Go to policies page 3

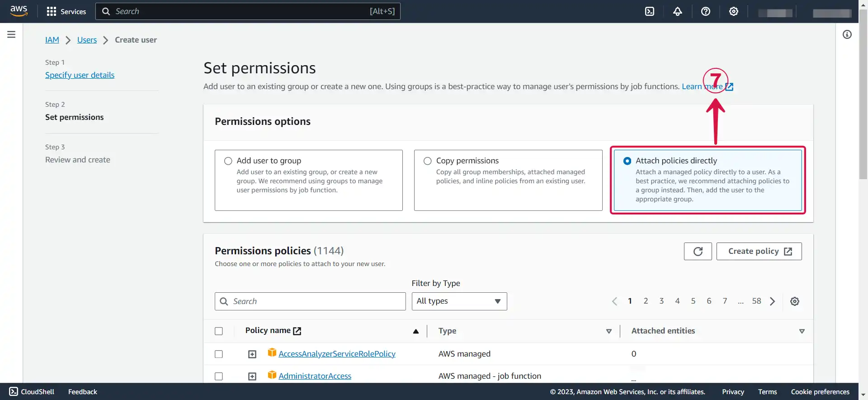pyautogui.click(x=661, y=301)
